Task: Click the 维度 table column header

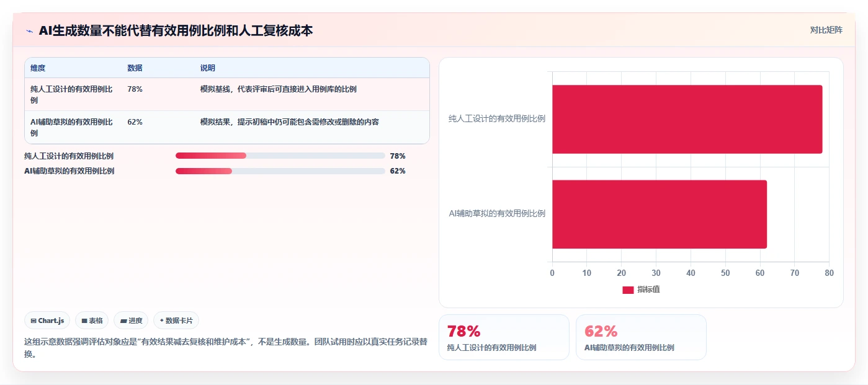Action: (x=38, y=68)
